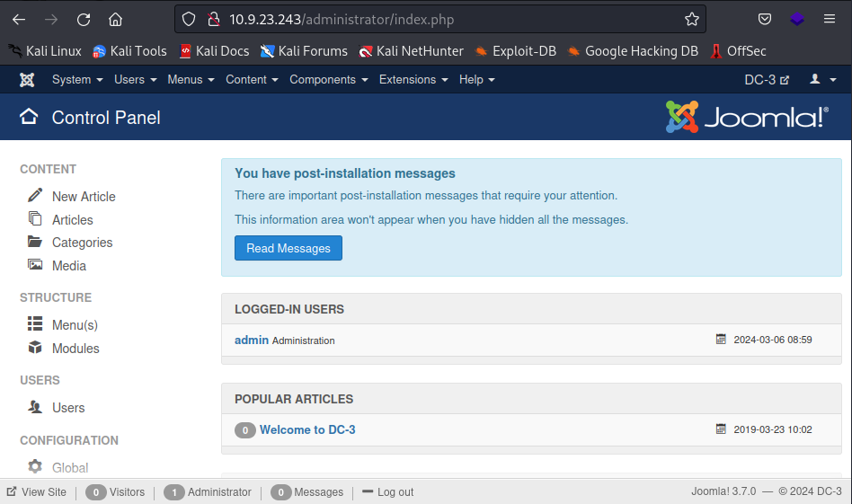Click the insecure connection padlock icon

click(x=214, y=20)
